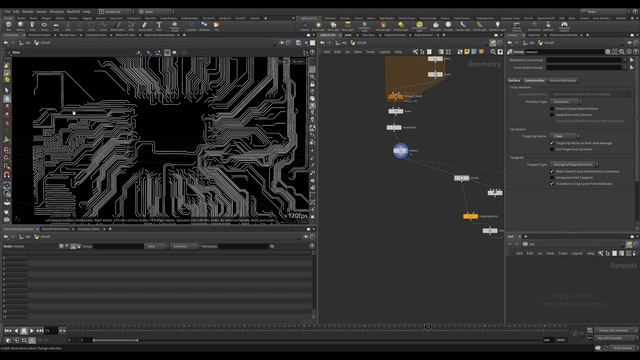This screenshot has height=360, width=640.
Task: Open the Target Up Vector dropdown
Action: pyautogui.click(x=565, y=136)
